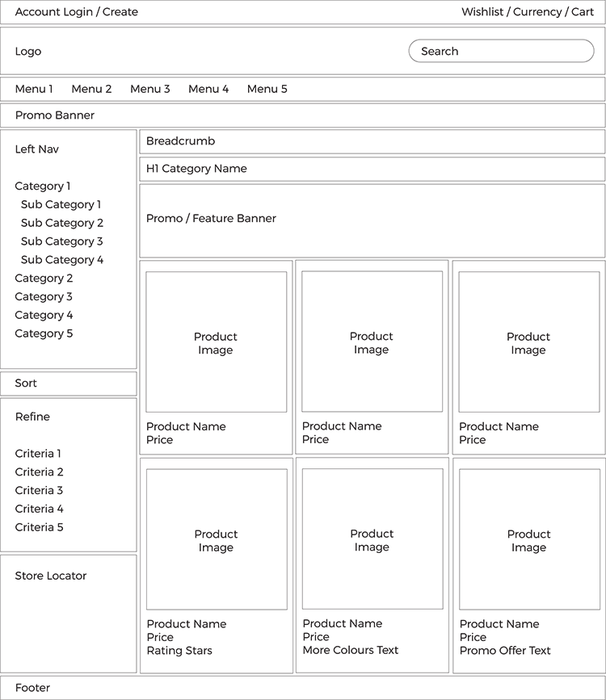Select the Refine heading
Screen dimensions: 606x700
pyautogui.click(x=32, y=417)
